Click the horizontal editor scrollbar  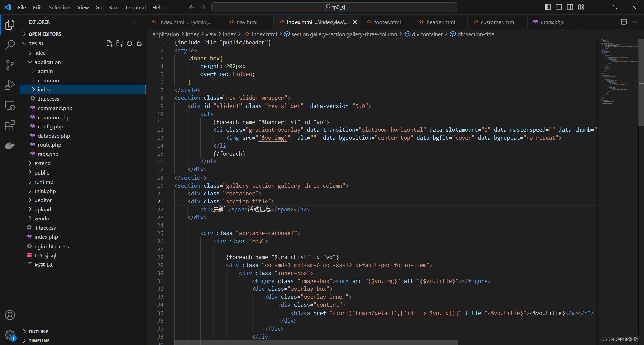click(316, 342)
